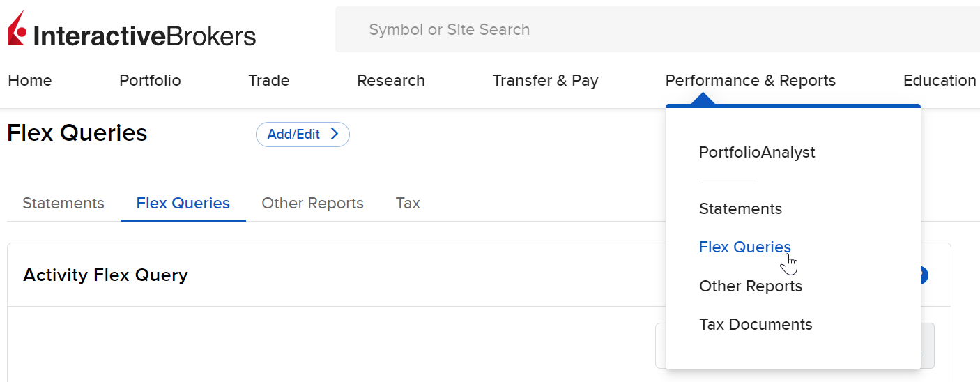
Task: Open Tax Documents from the dropdown menu
Action: 756,325
